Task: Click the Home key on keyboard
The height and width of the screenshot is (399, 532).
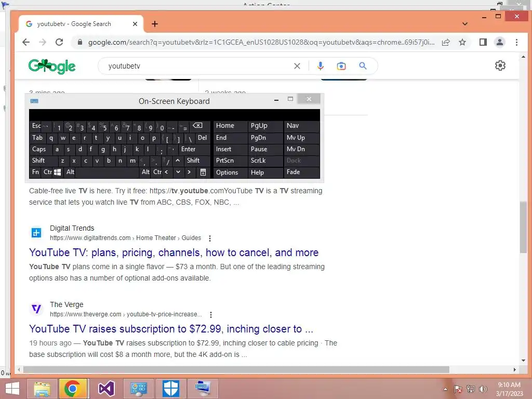Action: click(x=230, y=126)
